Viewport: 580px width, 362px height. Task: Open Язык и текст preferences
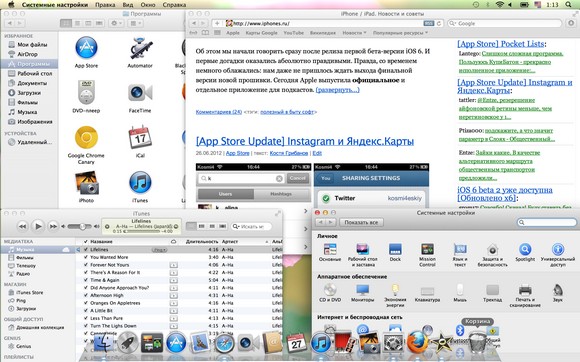point(460,249)
